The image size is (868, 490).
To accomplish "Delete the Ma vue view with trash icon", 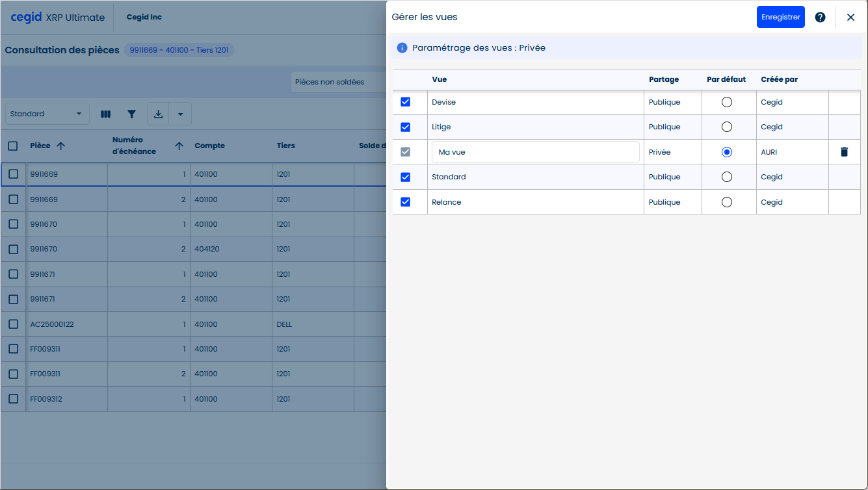I will click(x=844, y=152).
